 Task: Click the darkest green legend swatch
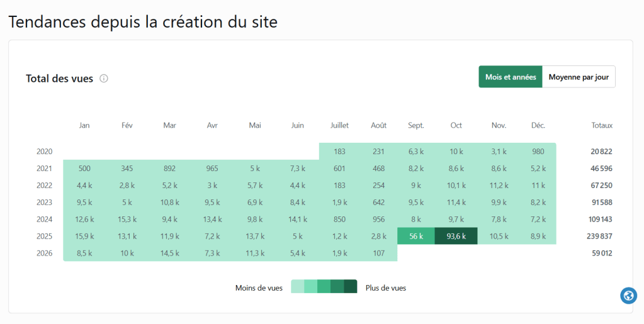click(x=351, y=286)
